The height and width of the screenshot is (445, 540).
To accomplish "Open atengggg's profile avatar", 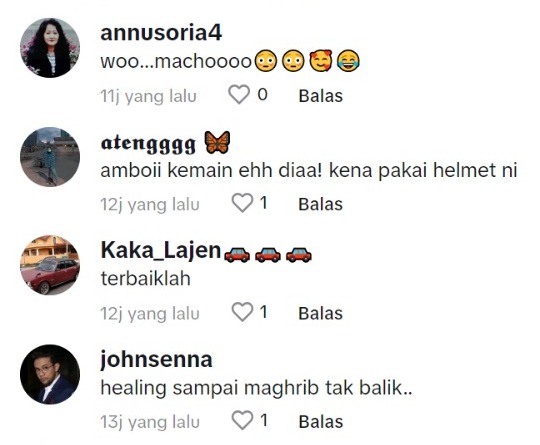I will [x=50, y=157].
